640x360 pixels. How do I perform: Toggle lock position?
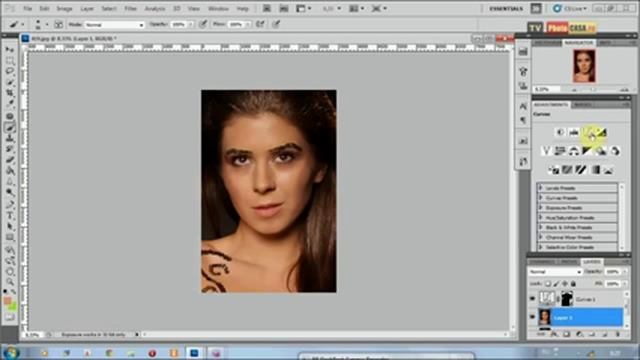565,284
